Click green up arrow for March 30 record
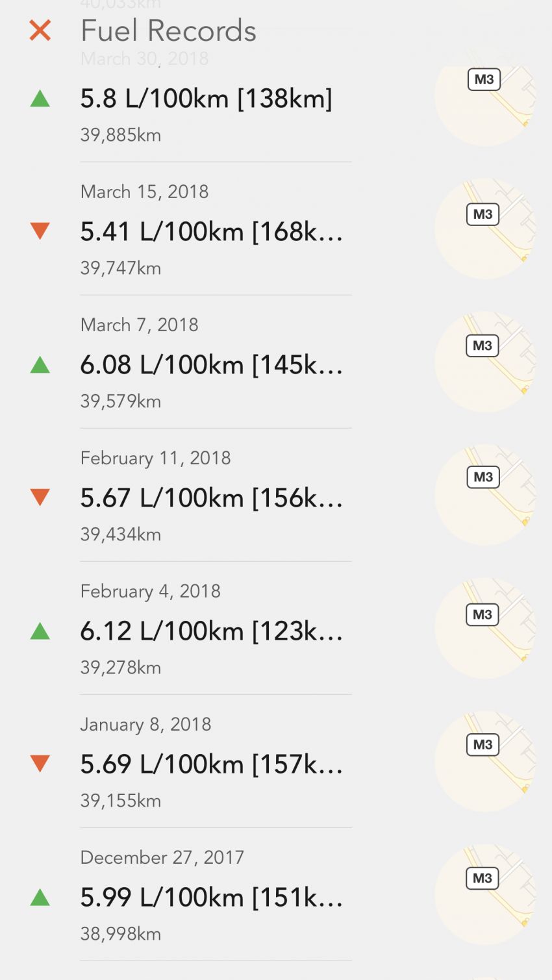This screenshot has height=980, width=552. 40,99
